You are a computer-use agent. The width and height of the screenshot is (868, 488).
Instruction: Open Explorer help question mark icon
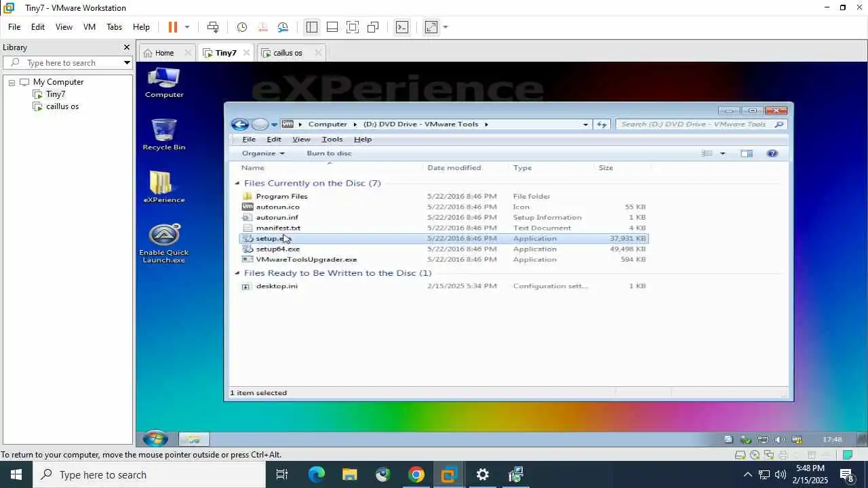(772, 153)
